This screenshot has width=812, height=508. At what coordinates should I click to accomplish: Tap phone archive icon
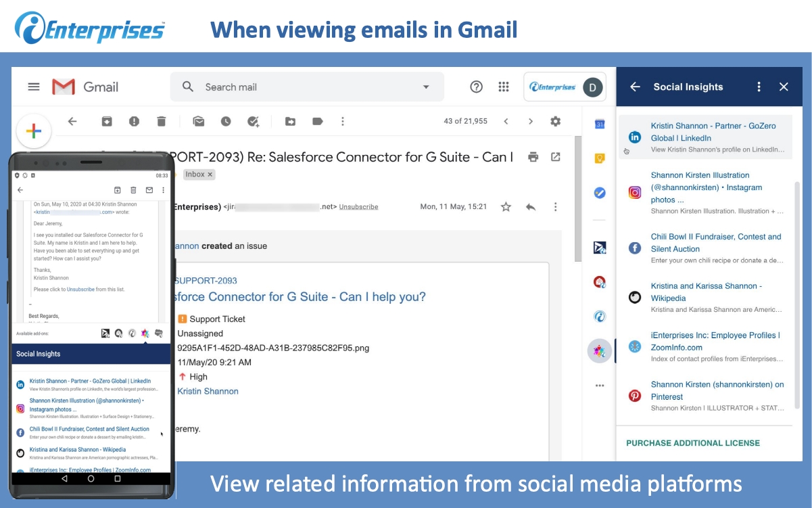117,190
